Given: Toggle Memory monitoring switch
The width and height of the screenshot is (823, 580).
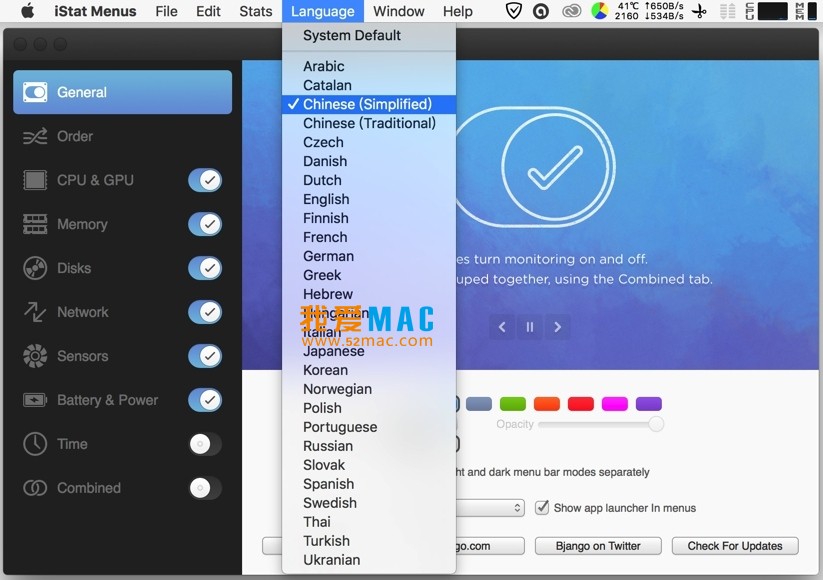Looking at the screenshot, I should (205, 224).
